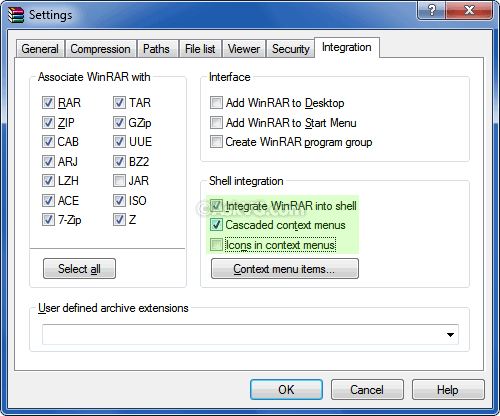This screenshot has width=500, height=416.
Task: Uncheck the GZip association
Action: (119, 122)
